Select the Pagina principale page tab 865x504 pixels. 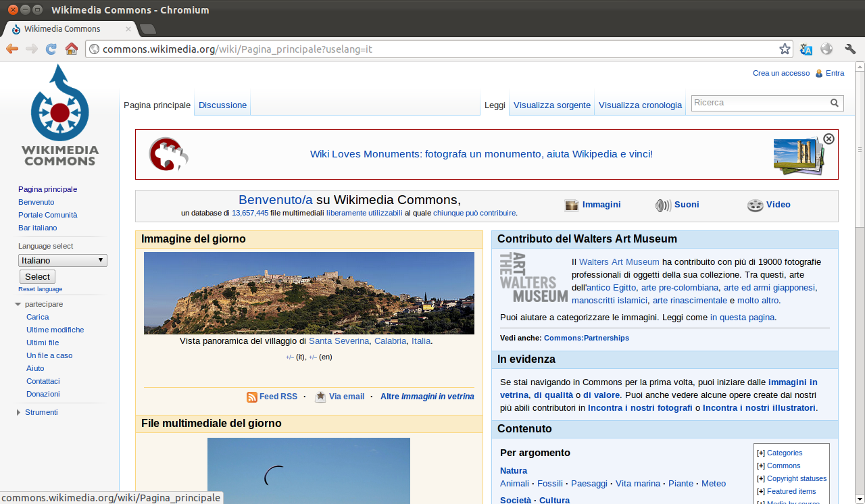157,105
